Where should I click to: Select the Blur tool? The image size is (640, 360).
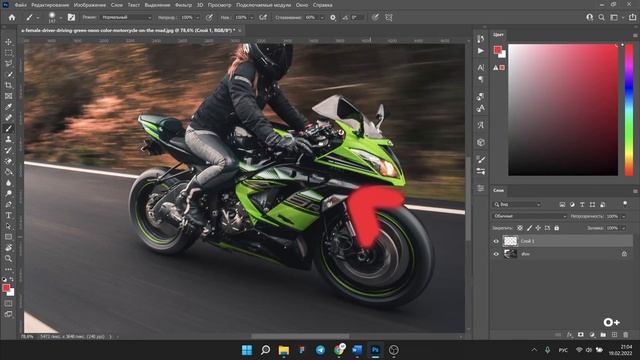tap(8, 182)
